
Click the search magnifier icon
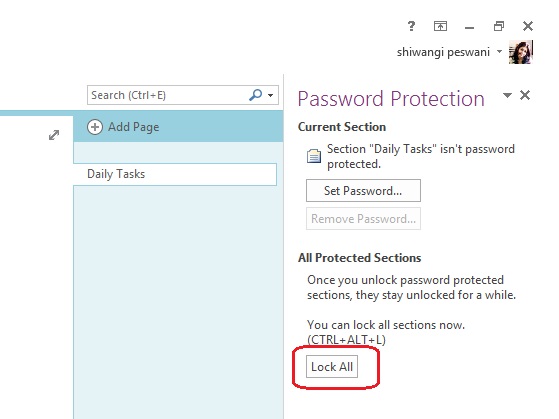tap(255, 95)
